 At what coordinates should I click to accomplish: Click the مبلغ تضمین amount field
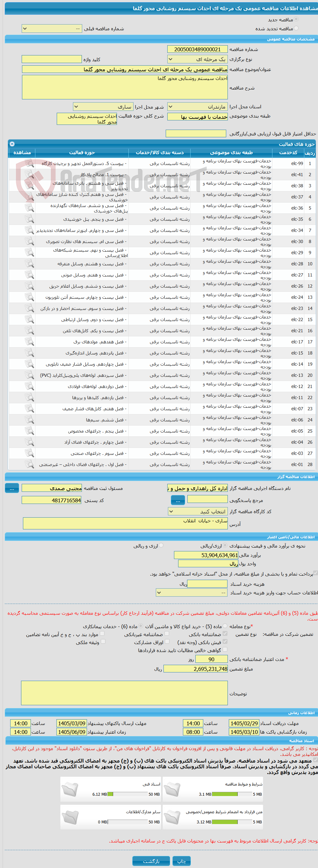(x=196, y=669)
